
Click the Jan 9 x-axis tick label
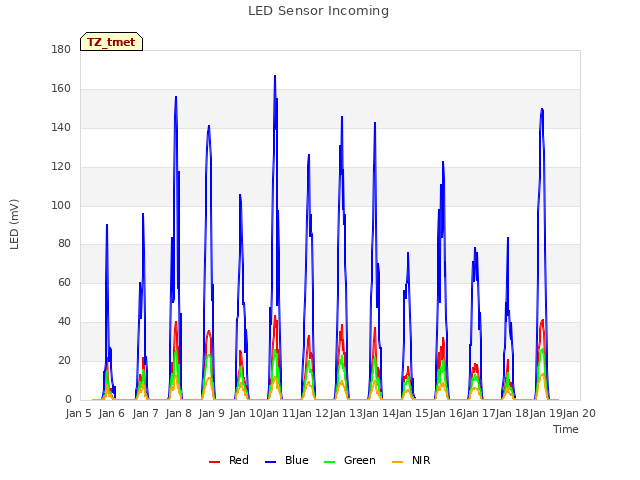tap(212, 413)
